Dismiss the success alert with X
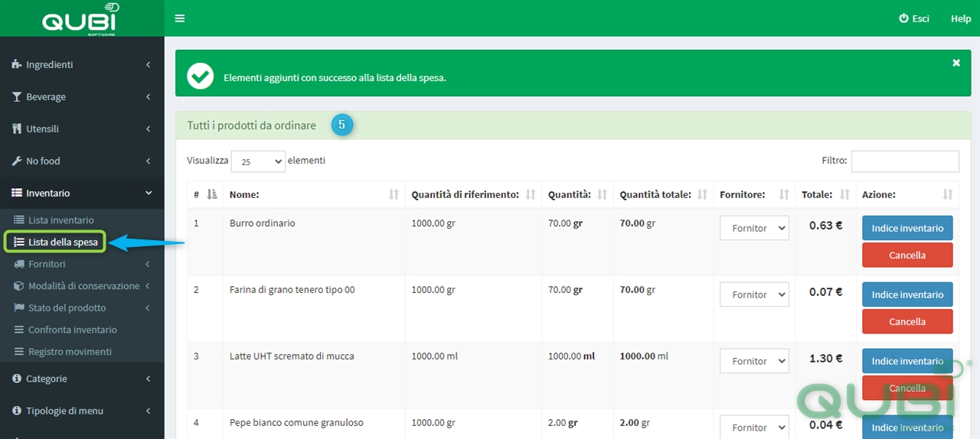The image size is (980, 439). 956,63
